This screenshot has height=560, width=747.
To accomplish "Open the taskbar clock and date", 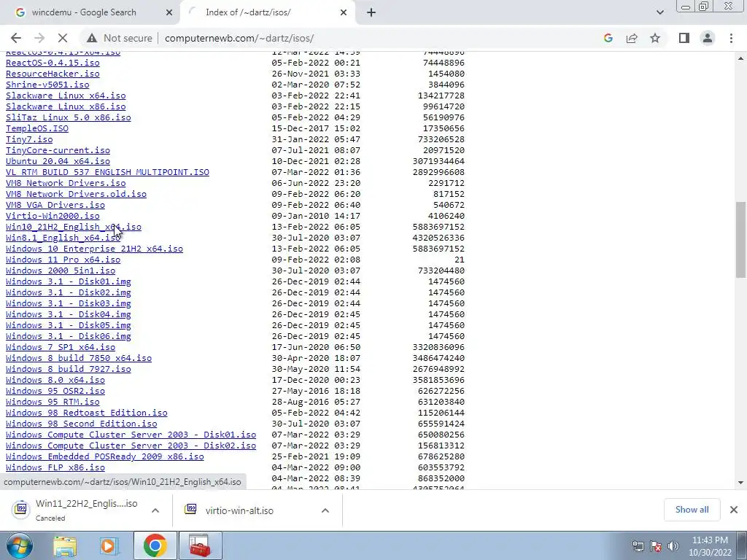I will click(710, 546).
